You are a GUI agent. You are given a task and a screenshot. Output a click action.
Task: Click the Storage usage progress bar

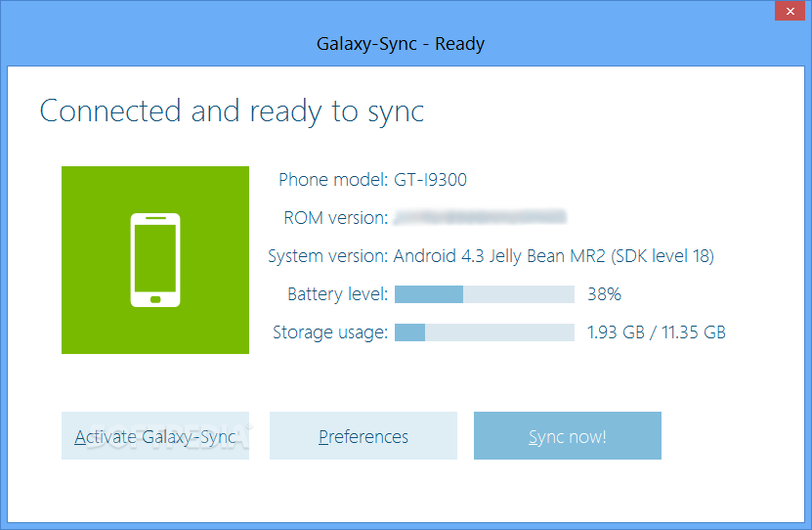pyautogui.click(x=485, y=332)
